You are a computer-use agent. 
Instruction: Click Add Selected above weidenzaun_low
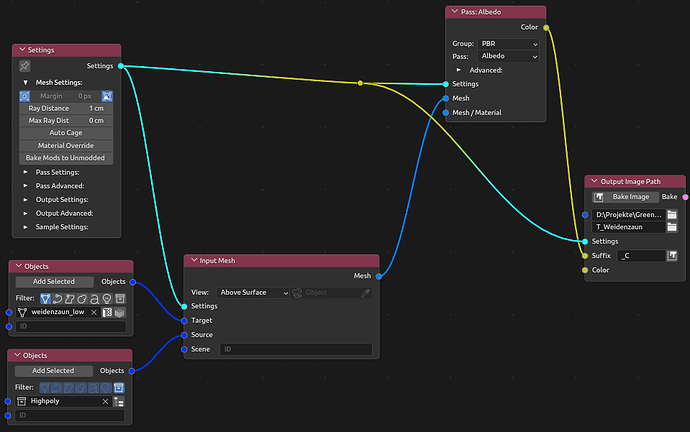click(x=54, y=282)
